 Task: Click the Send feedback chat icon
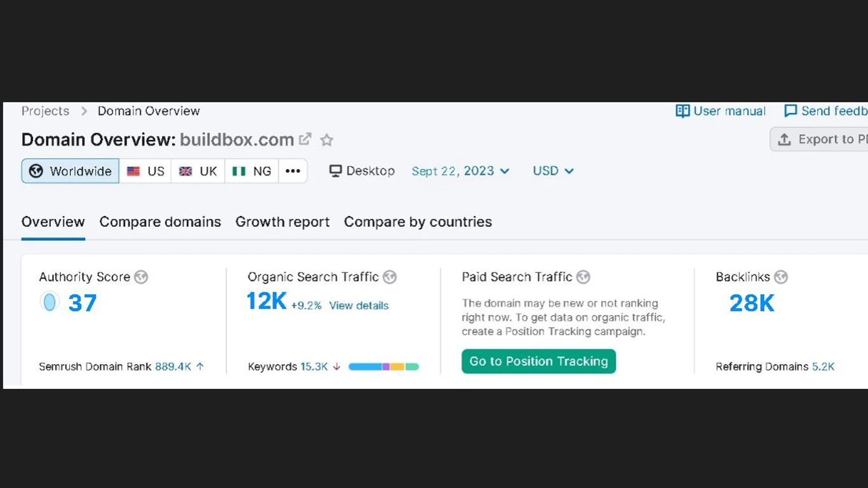[x=790, y=111]
